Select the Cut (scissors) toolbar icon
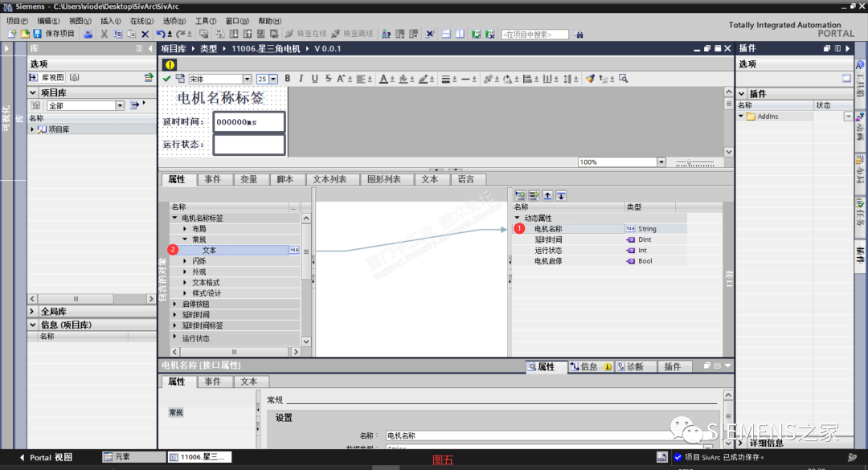The height and width of the screenshot is (470, 868). pos(104,34)
